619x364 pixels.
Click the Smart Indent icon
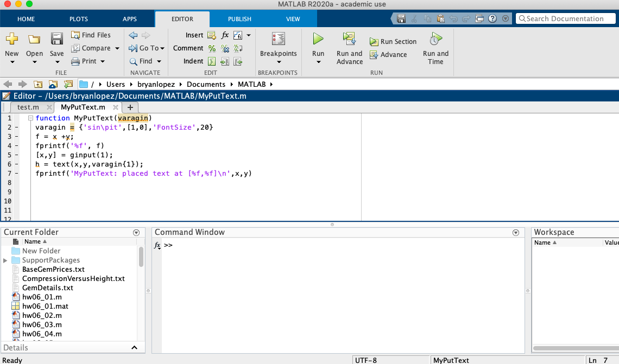point(212,61)
